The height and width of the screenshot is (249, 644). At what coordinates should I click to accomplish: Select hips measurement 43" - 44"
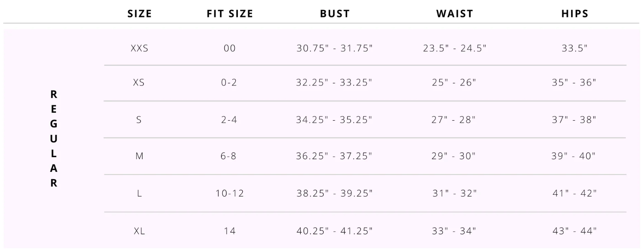[575, 231]
